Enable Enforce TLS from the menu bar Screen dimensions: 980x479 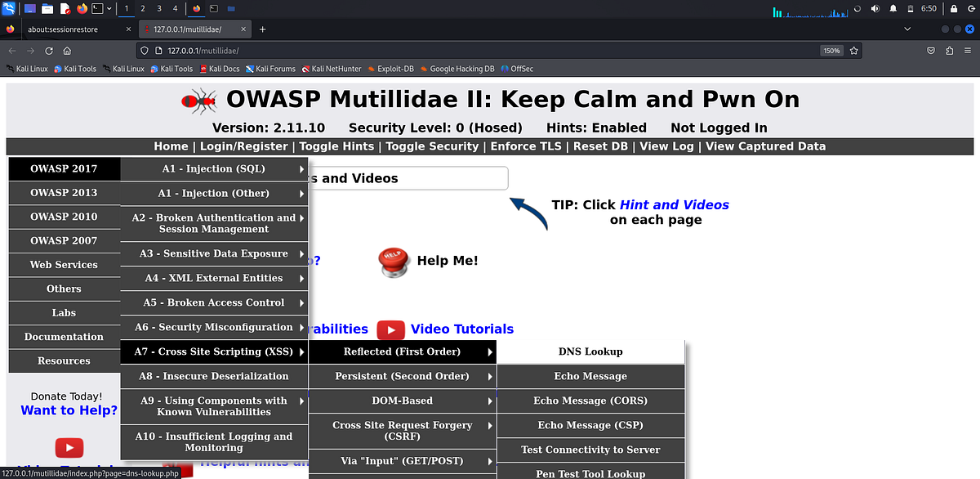[525, 146]
